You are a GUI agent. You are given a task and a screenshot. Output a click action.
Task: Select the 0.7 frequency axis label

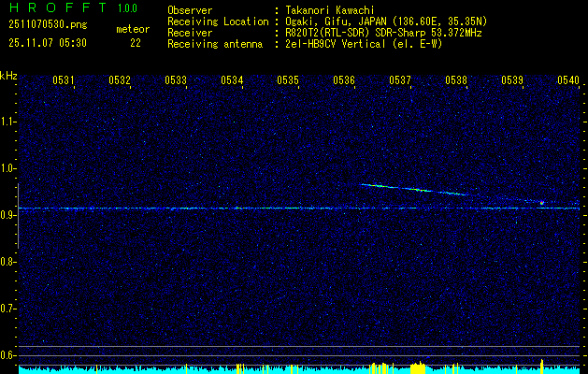coord(8,309)
